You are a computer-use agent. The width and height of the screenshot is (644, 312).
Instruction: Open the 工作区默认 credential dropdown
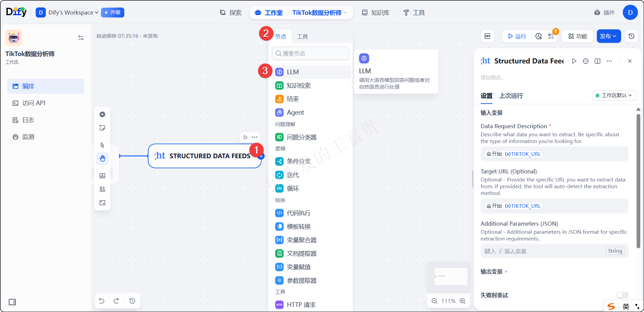(x=614, y=95)
